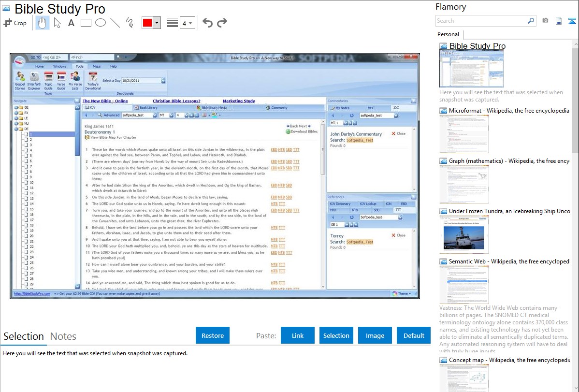Expand the NU book tree node
This screenshot has width=579, height=392.
point(16,124)
